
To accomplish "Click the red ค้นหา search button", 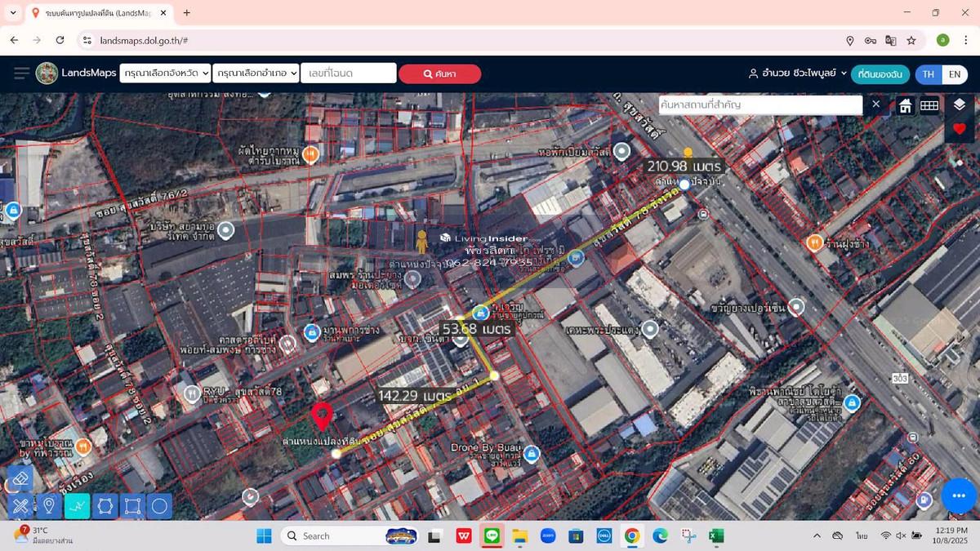I will point(439,73).
